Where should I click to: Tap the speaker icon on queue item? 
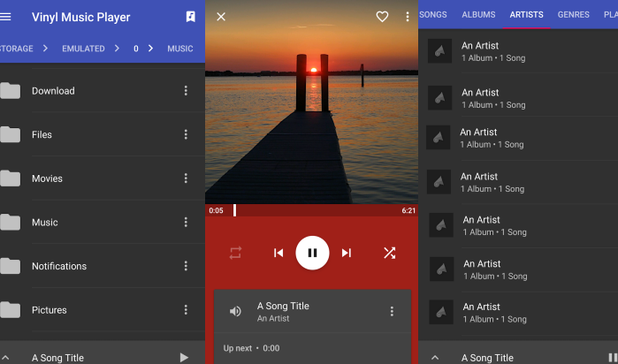point(235,311)
